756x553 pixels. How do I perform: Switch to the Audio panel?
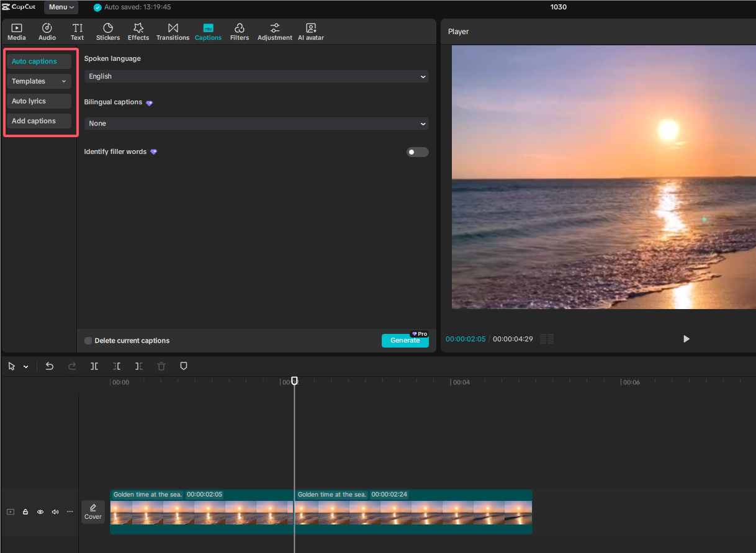coord(47,31)
